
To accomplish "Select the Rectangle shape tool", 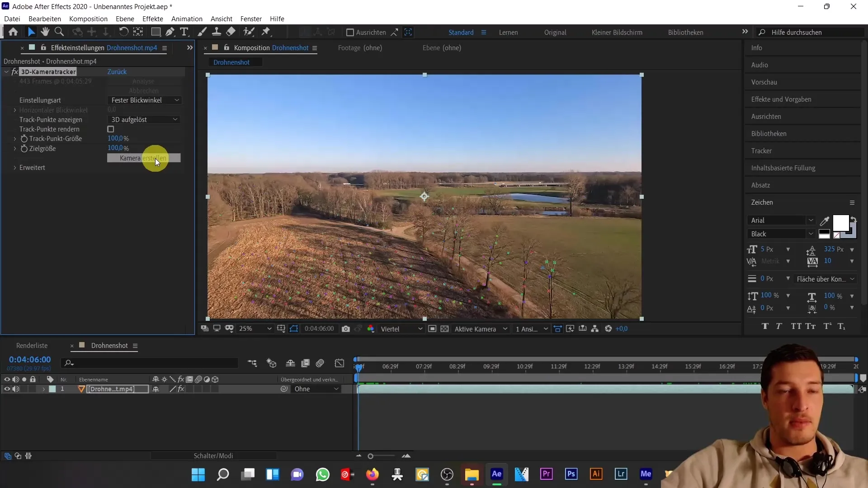I will pos(156,32).
